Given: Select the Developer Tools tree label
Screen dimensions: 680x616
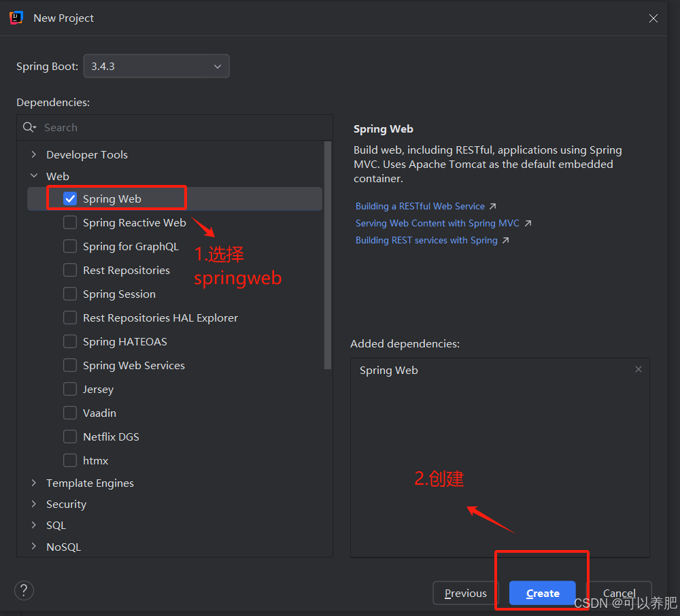Looking at the screenshot, I should tap(87, 155).
